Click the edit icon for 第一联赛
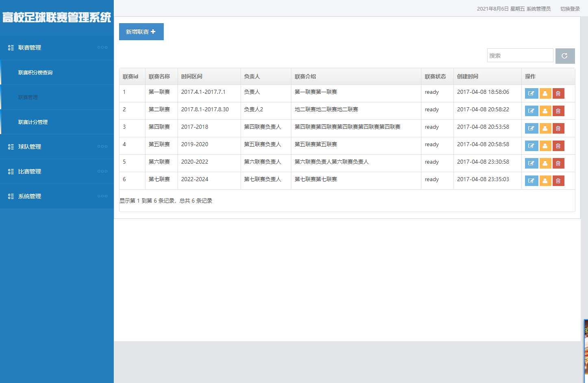Image resolution: width=588 pixels, height=383 pixels. pyautogui.click(x=532, y=93)
